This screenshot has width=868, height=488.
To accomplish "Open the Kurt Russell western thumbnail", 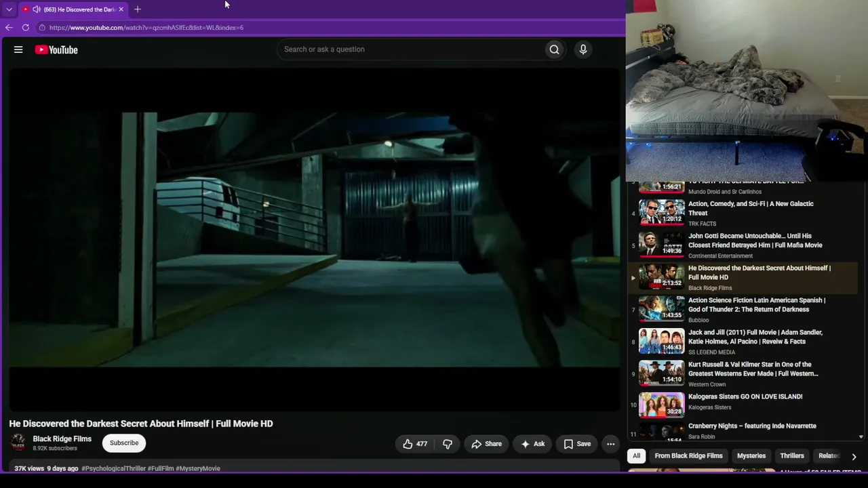I will tap(661, 373).
